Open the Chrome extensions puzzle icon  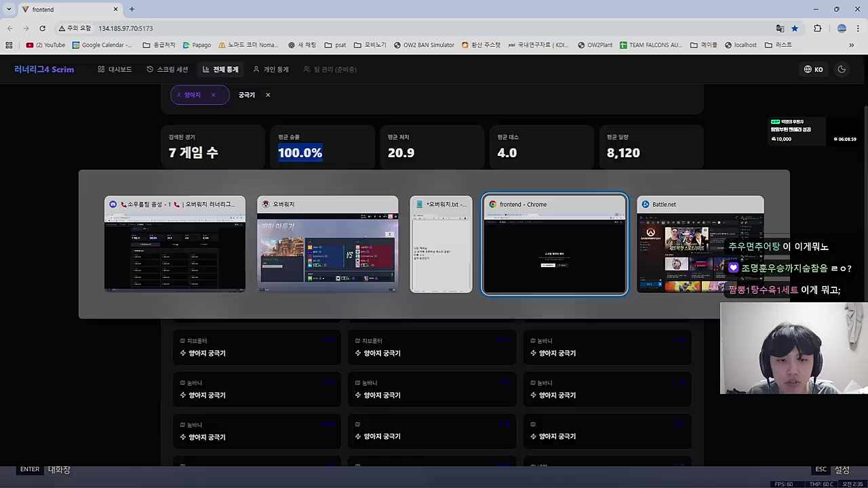(x=817, y=28)
